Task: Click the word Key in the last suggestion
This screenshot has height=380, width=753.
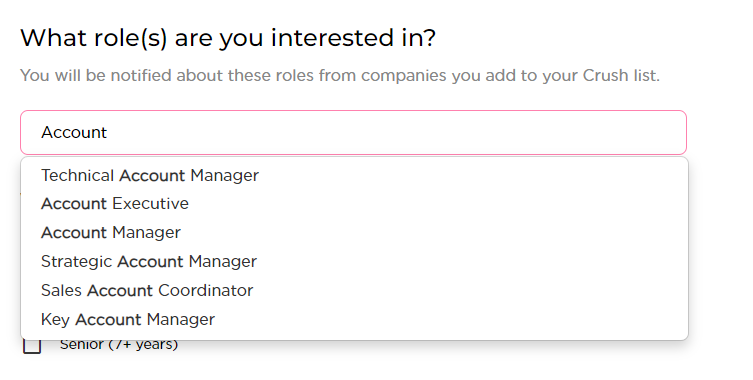Action: click(x=55, y=319)
